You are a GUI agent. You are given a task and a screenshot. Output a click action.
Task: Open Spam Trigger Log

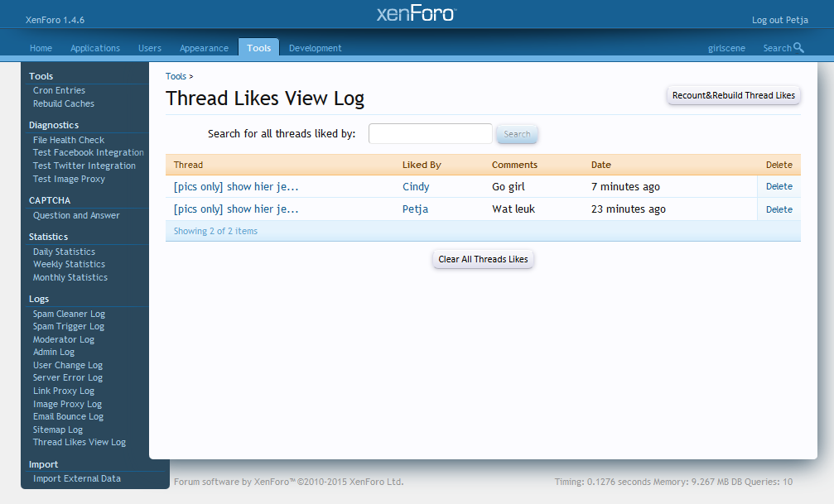click(x=69, y=326)
